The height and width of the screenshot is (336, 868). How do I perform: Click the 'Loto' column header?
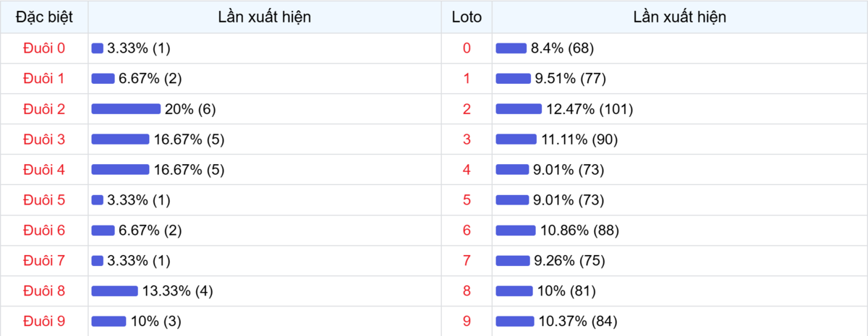click(467, 17)
